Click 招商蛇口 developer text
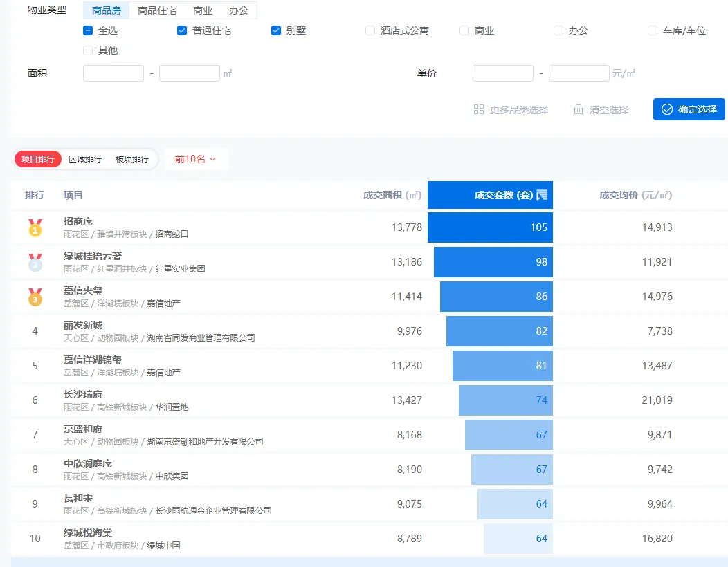 pos(172,234)
